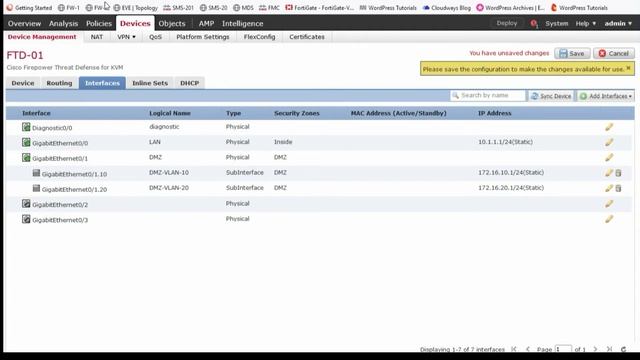Image resolution: width=640 pixels, height=360 pixels.
Task: Open the Intelligence menu
Action: point(242,24)
